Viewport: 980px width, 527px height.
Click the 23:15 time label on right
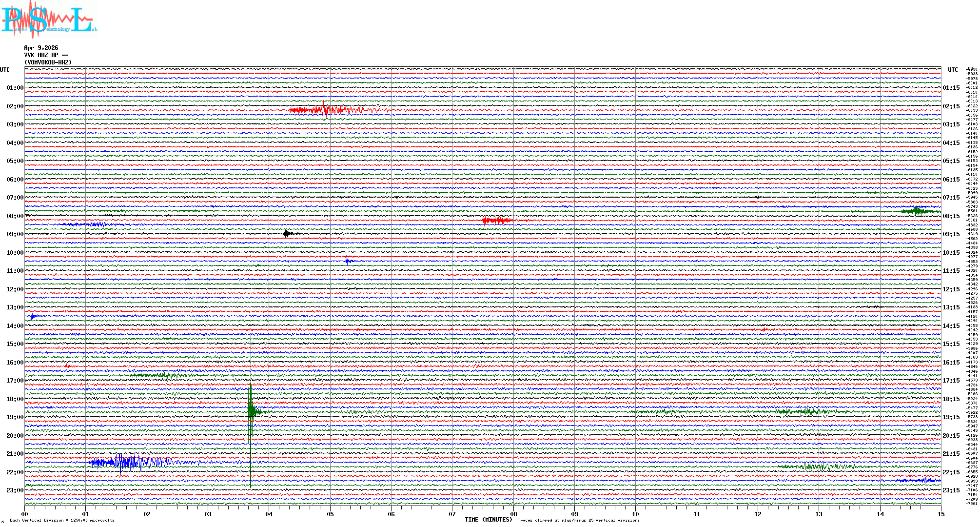tap(951, 490)
